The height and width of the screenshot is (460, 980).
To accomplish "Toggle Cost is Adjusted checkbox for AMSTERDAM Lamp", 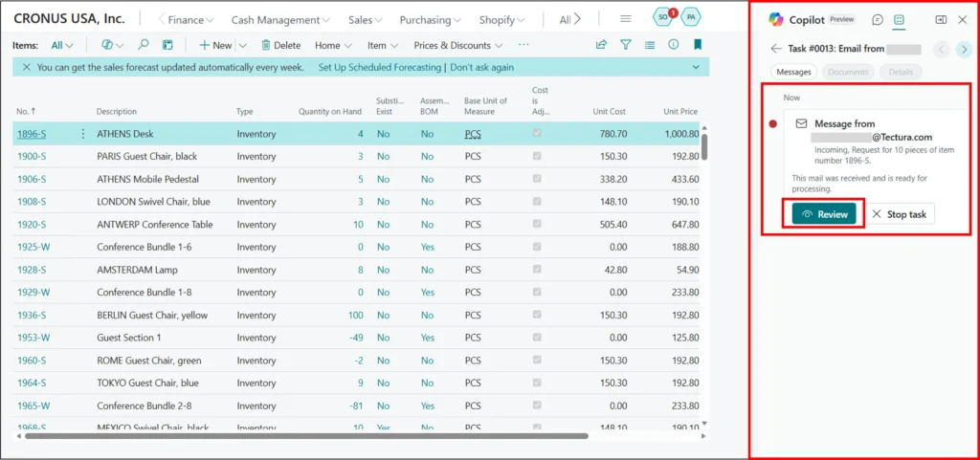I will point(537,270).
